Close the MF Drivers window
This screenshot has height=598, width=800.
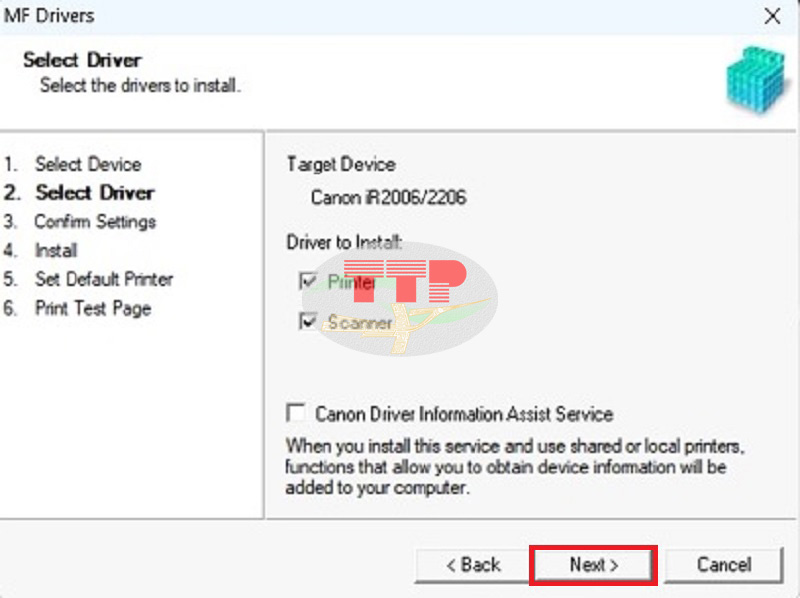[773, 16]
